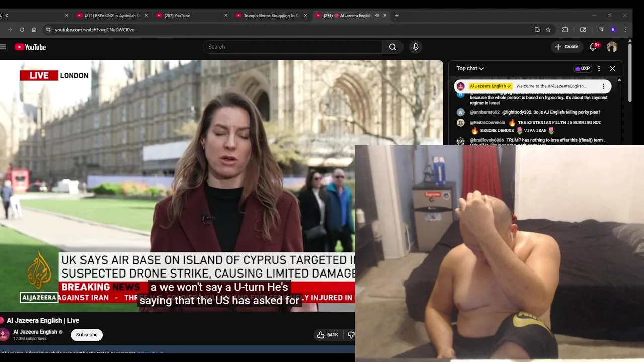The image size is (644, 362).
Task: Open YouTube notifications bell
Action: tap(593, 47)
